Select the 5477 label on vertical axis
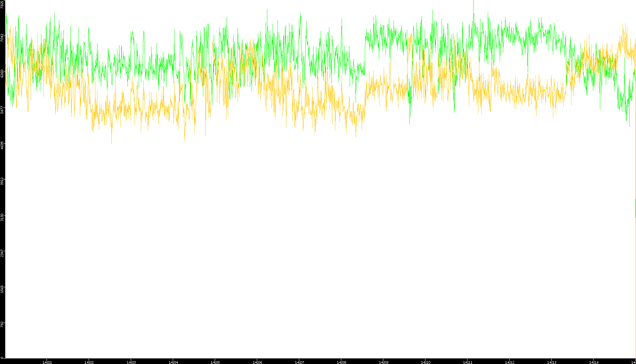The image size is (636, 364). tap(2, 110)
